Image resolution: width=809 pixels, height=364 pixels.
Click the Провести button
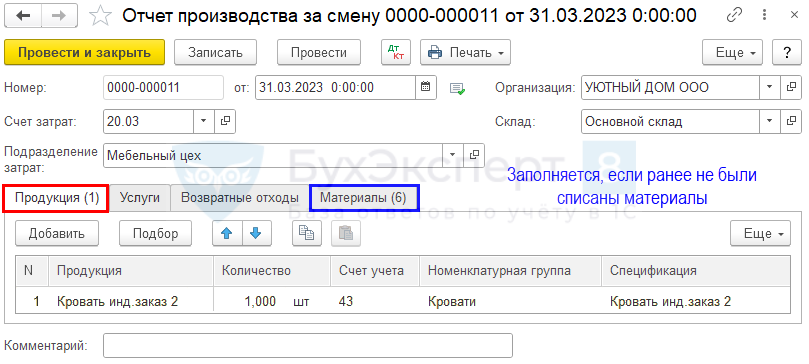pos(319,52)
